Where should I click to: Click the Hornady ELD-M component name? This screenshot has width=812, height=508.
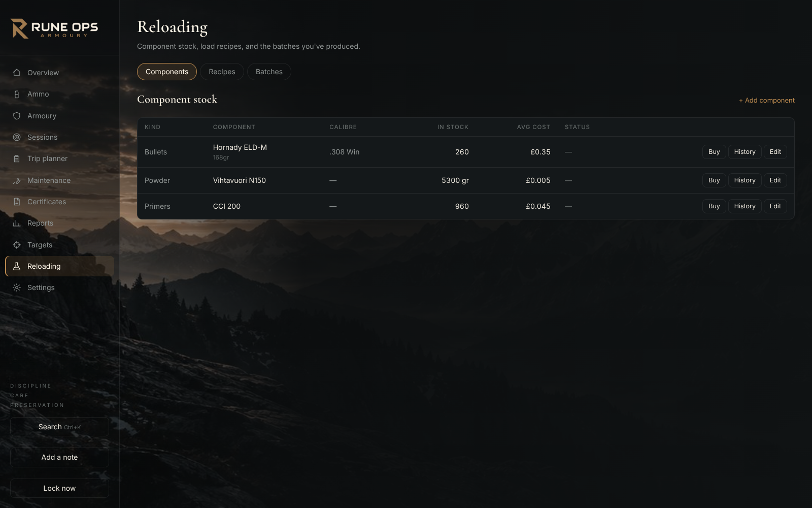[240, 147]
